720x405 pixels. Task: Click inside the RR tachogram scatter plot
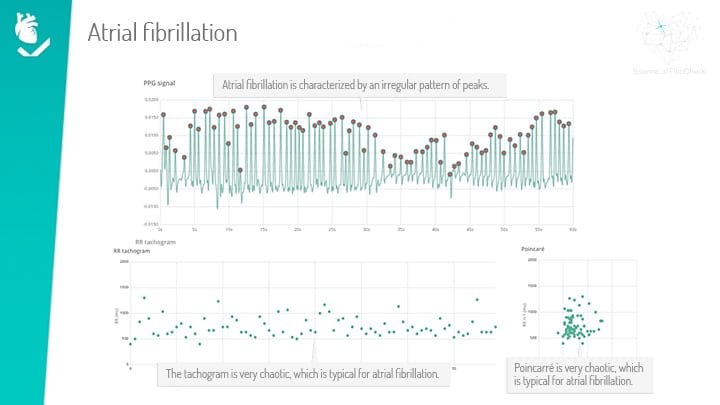312,322
